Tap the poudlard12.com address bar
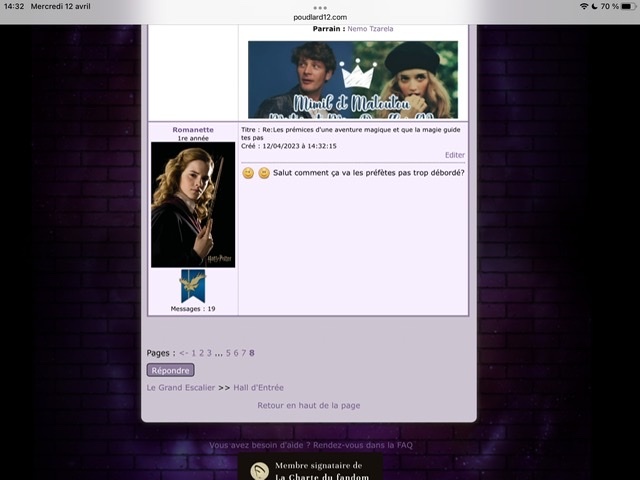Viewport: 640px width, 480px height. point(320,17)
